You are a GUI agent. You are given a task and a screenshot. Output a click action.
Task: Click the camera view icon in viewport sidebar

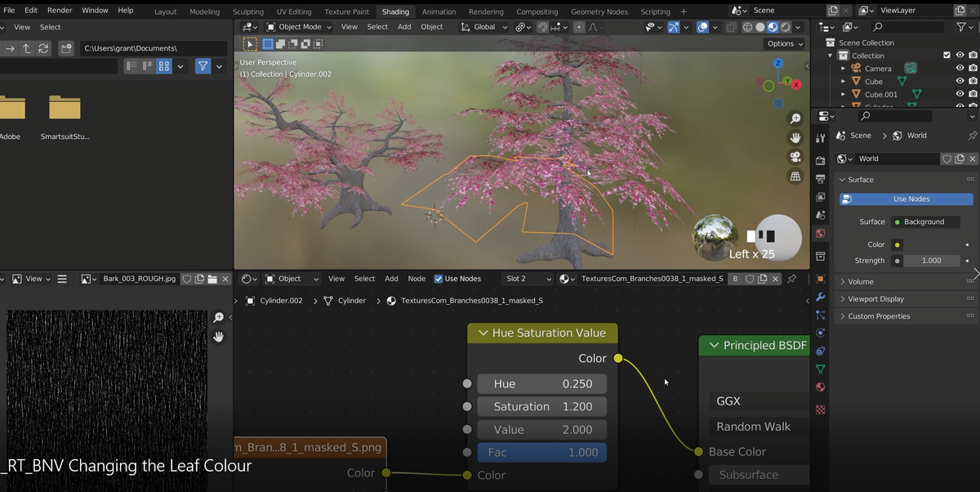[795, 156]
